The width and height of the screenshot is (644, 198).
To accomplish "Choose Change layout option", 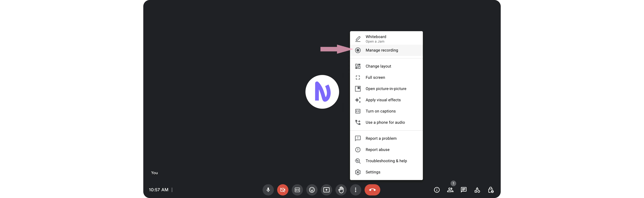I will 378,66.
